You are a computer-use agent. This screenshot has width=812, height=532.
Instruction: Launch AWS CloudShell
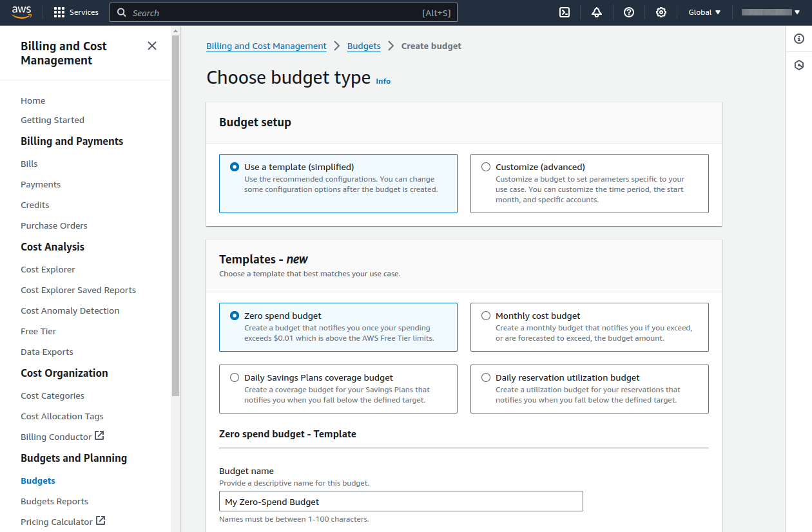[564, 12]
